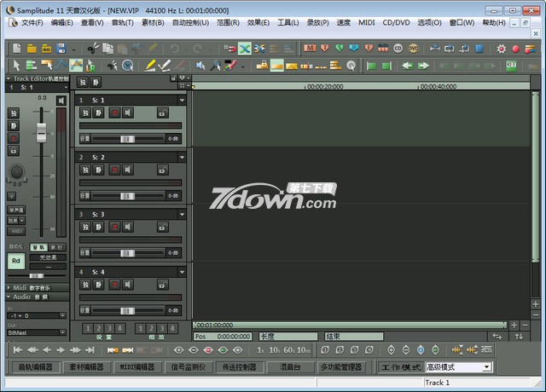Arm record on track S: 1
Viewport: 546px width, 392px height.
[x=114, y=112]
